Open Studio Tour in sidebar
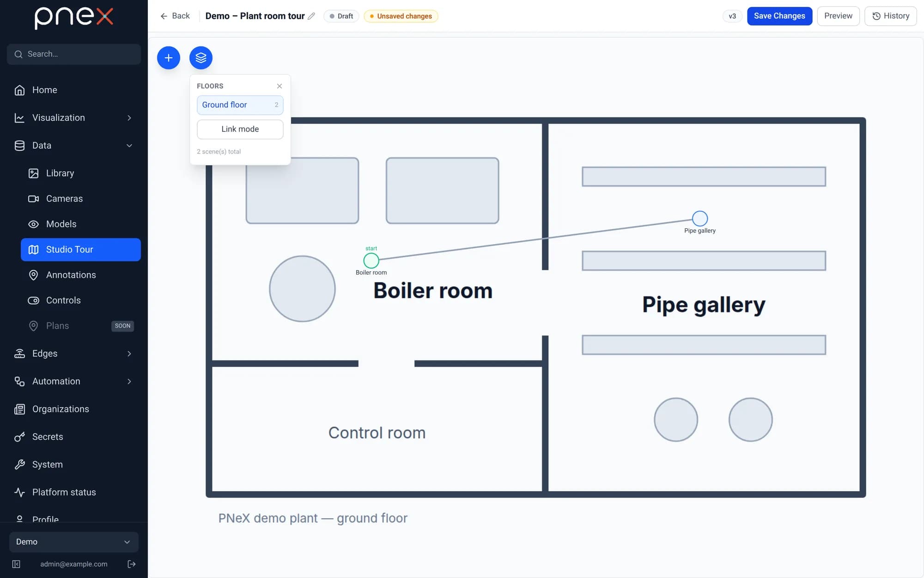The image size is (924, 578). click(x=81, y=250)
